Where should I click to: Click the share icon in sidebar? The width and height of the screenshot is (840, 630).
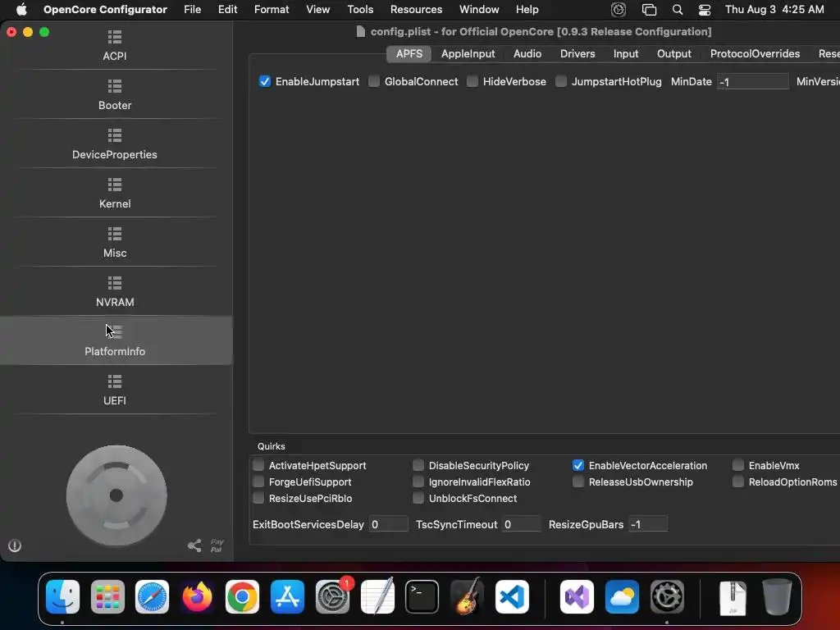194,546
